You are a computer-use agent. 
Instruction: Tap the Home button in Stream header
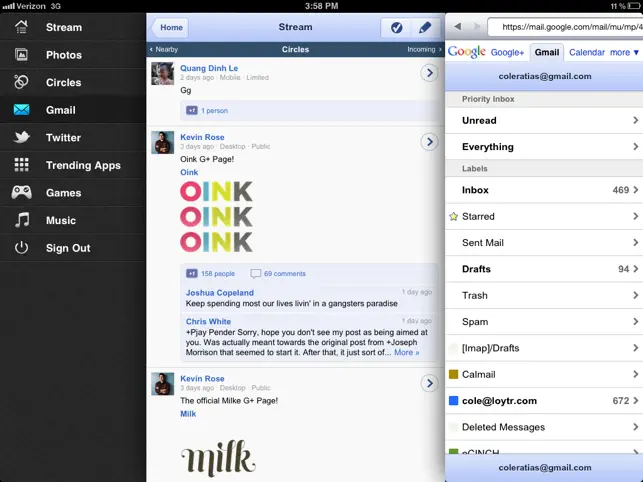tap(171, 27)
